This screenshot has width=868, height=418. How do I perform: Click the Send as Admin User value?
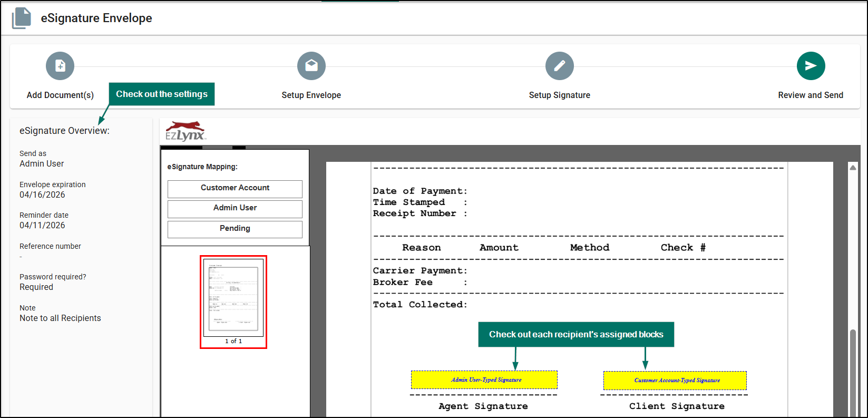tap(42, 164)
